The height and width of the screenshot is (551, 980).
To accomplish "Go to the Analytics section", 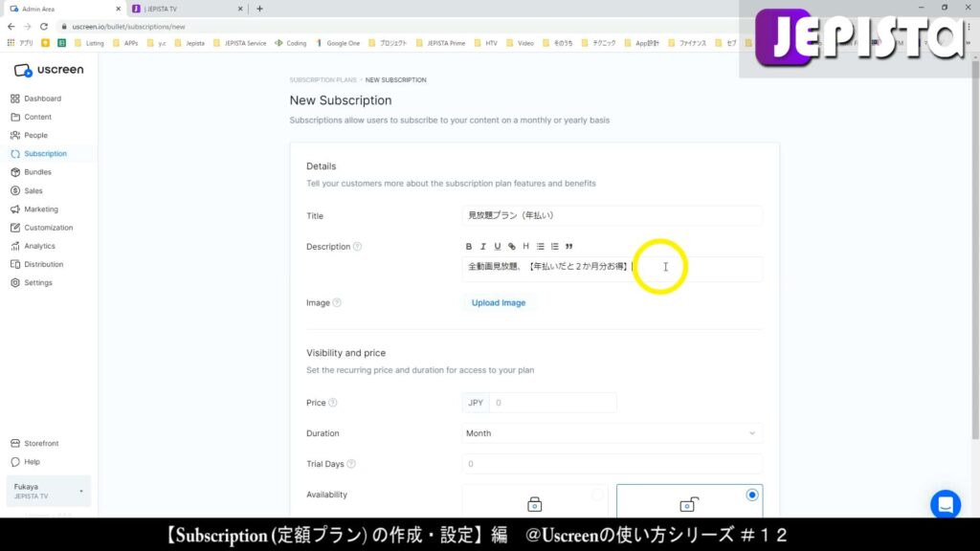I will point(39,246).
